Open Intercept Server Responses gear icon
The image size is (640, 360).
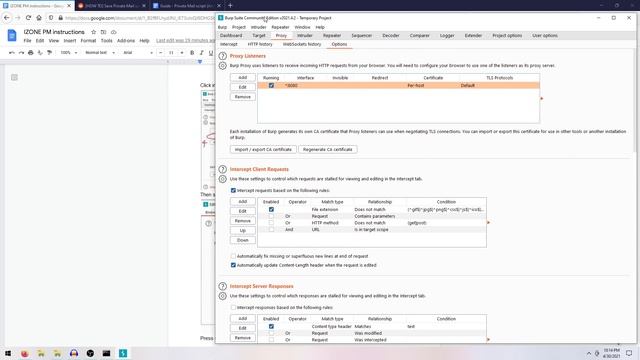[x=222, y=296]
